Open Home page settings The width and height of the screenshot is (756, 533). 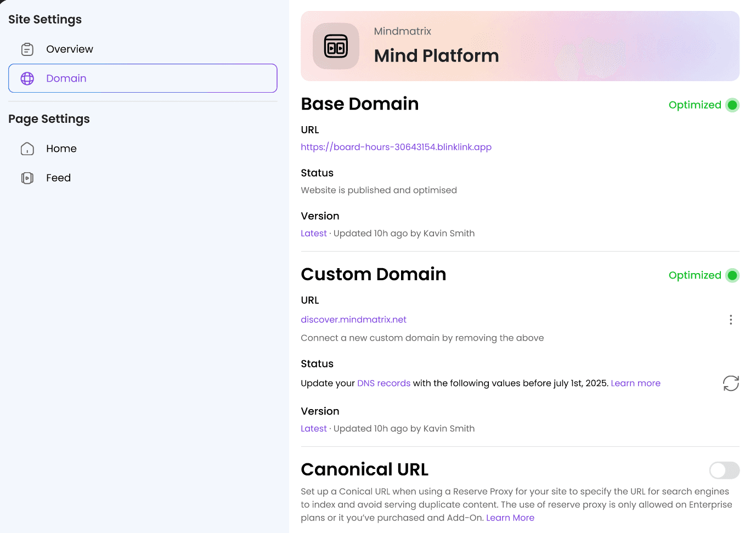coord(143,149)
